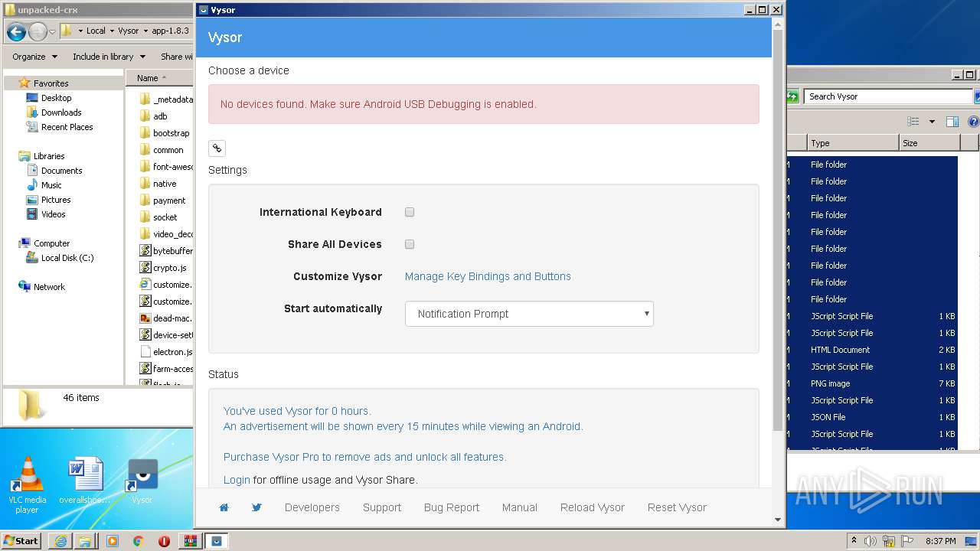This screenshot has height=551, width=980.
Task: Enable the International Keyboard checkbox
Action: pyautogui.click(x=410, y=212)
